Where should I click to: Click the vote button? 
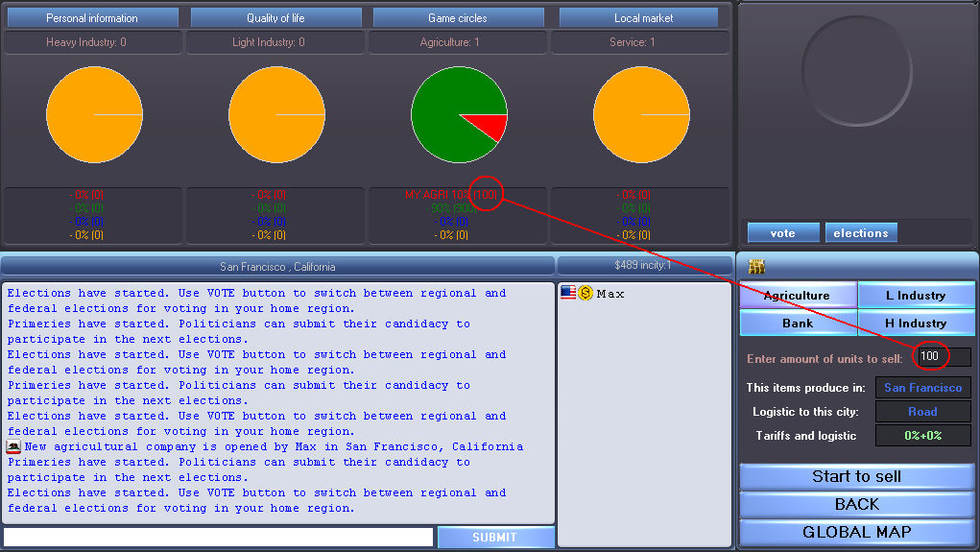(783, 233)
